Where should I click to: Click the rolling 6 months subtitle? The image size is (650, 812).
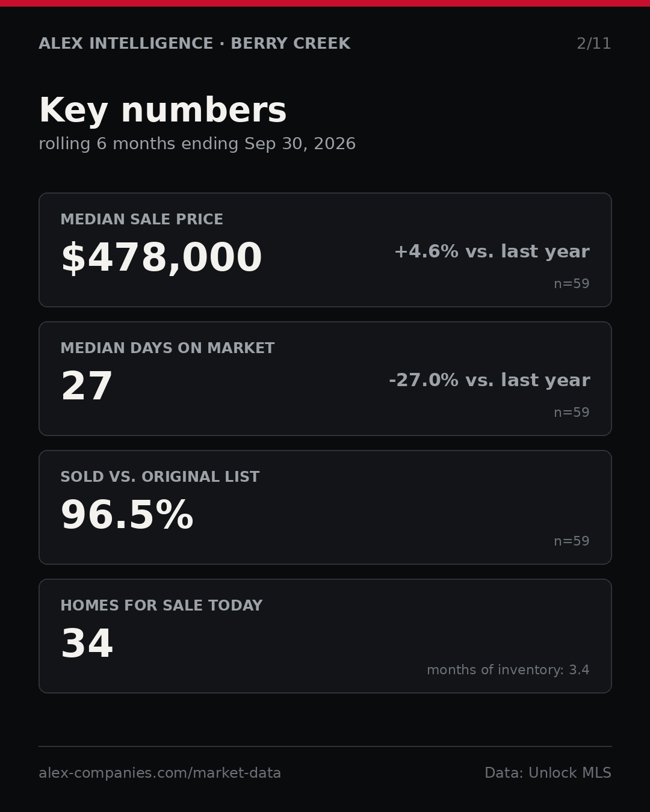click(197, 144)
